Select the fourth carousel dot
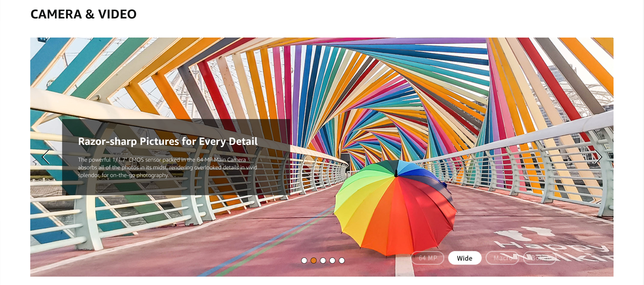Image resolution: width=644 pixels, height=285 pixels. coord(332,261)
